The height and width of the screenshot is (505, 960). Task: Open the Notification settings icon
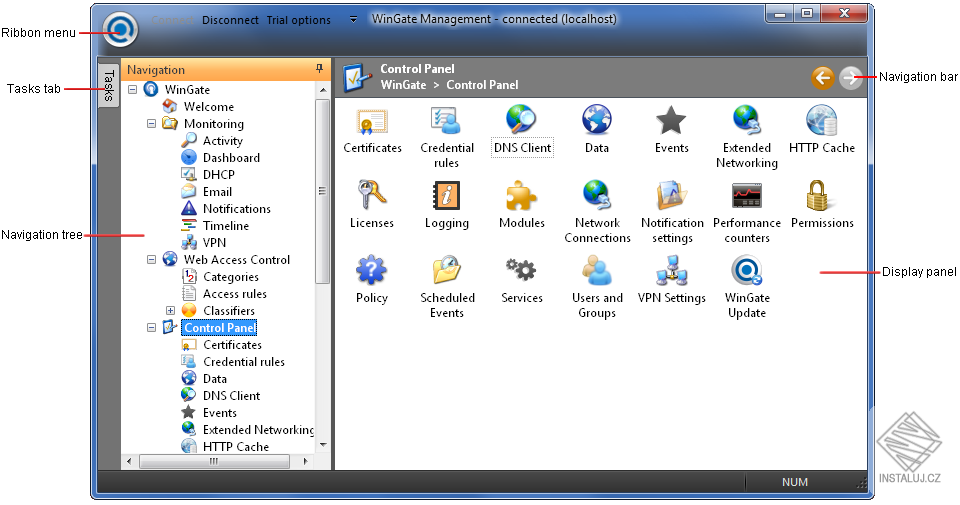671,195
